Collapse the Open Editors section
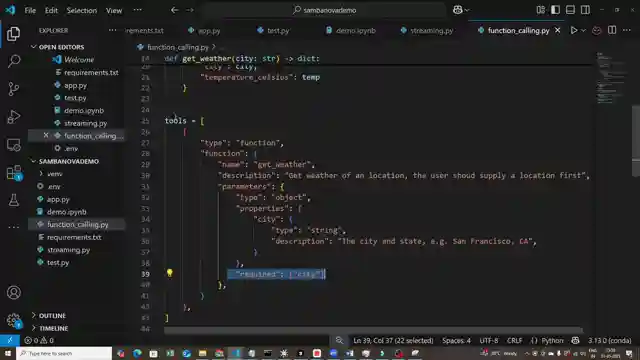 coord(61,47)
